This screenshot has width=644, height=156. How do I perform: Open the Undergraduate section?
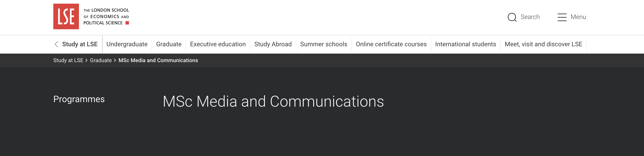coord(127,44)
